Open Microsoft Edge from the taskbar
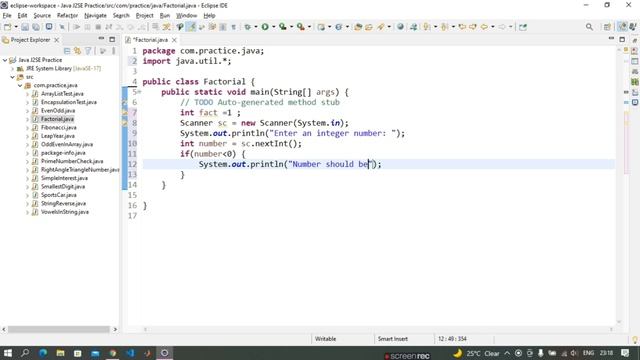This screenshot has width=640, height=360. click(x=43, y=353)
